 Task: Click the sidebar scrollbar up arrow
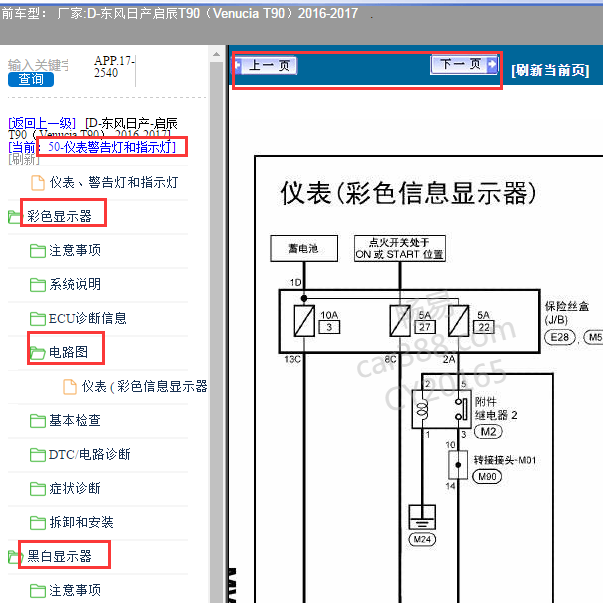click(217, 54)
